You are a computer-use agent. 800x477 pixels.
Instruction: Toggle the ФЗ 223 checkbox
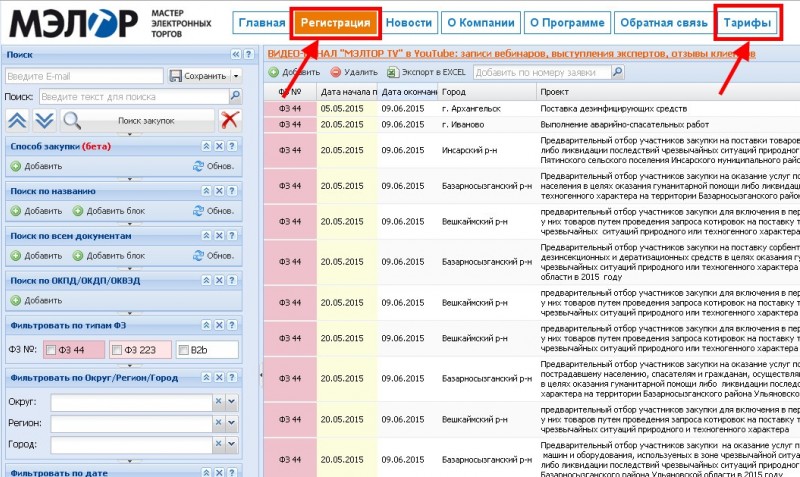click(117, 350)
